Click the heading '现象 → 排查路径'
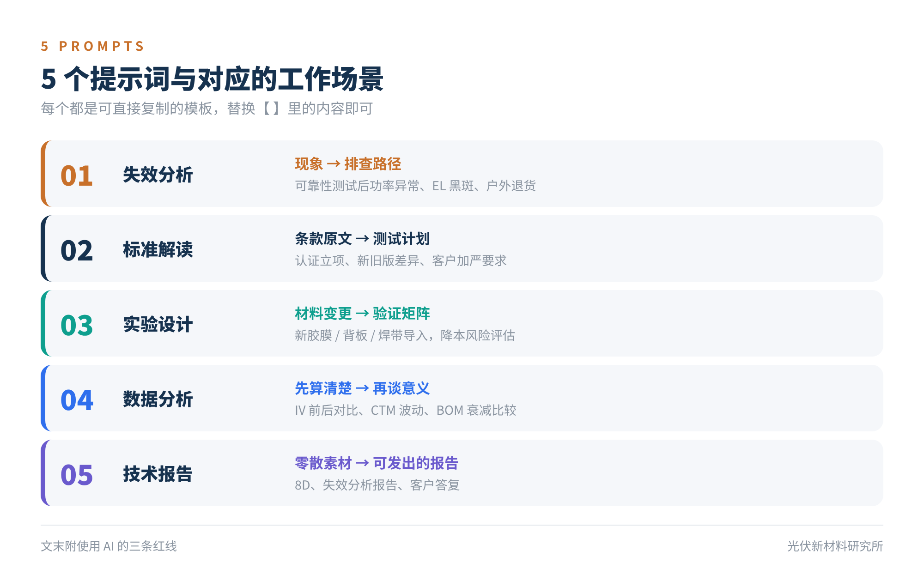Screen dimensions: 924x581 tap(348, 164)
